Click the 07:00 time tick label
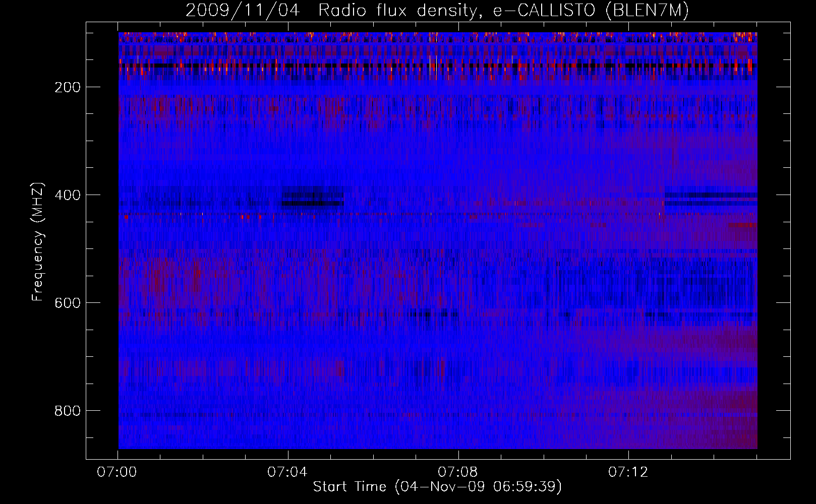 point(118,472)
